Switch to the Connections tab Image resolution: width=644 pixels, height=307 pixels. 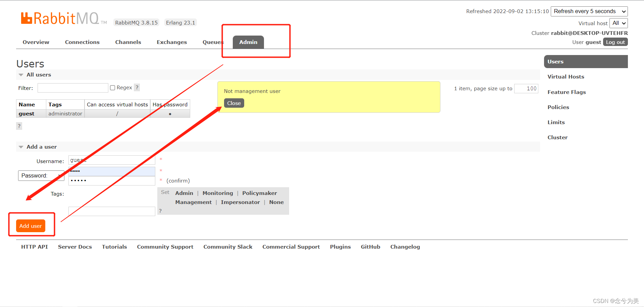(x=82, y=42)
